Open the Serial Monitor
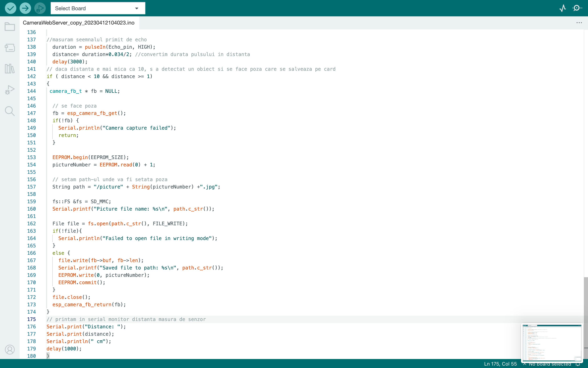Viewport: 588px width, 368px height. (577, 8)
